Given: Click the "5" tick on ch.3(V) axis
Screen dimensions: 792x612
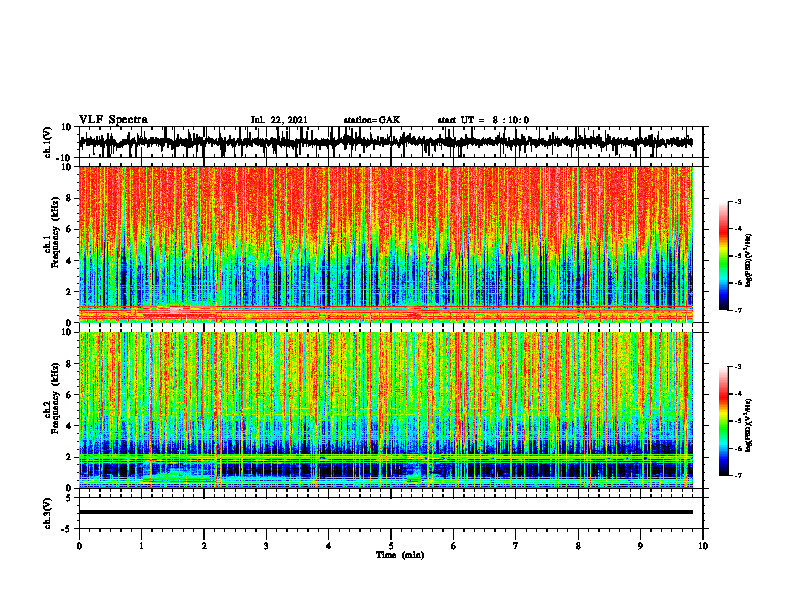Looking at the screenshot, I should coord(70,498).
